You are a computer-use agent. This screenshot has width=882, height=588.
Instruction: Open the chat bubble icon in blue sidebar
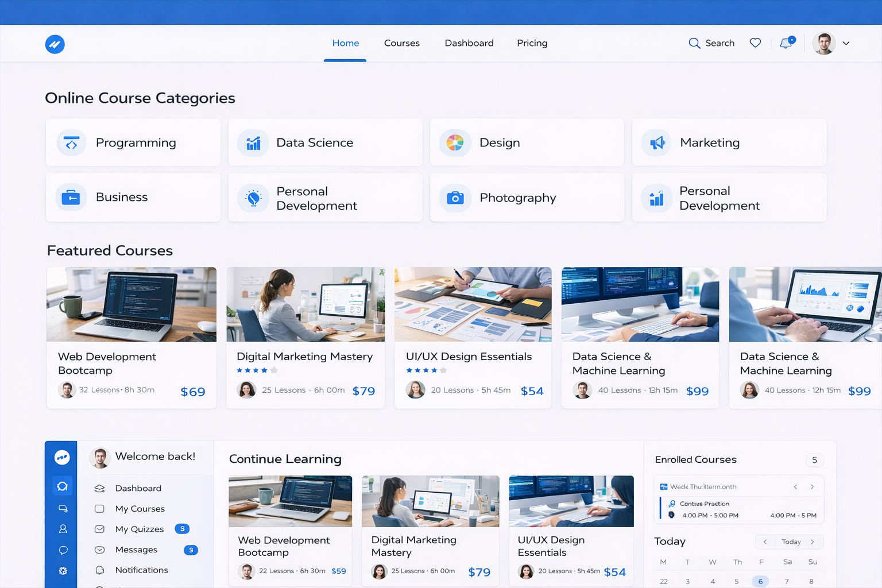[x=63, y=550]
